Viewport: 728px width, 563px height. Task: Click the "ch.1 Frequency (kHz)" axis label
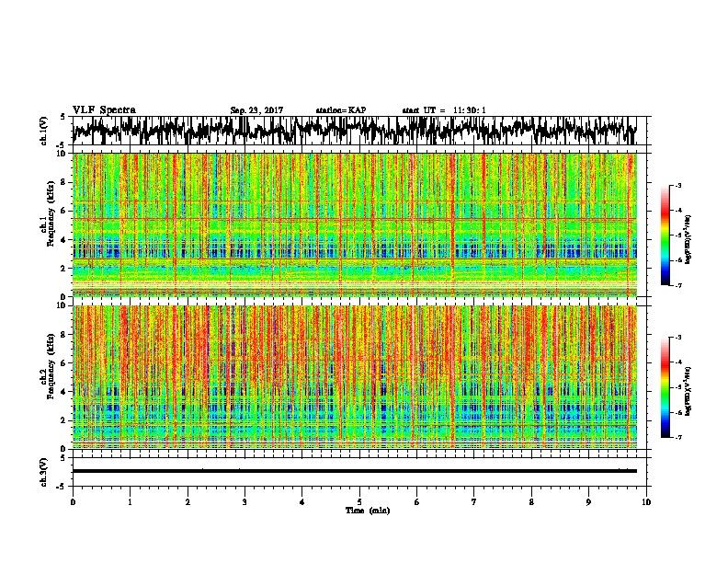[48, 214]
